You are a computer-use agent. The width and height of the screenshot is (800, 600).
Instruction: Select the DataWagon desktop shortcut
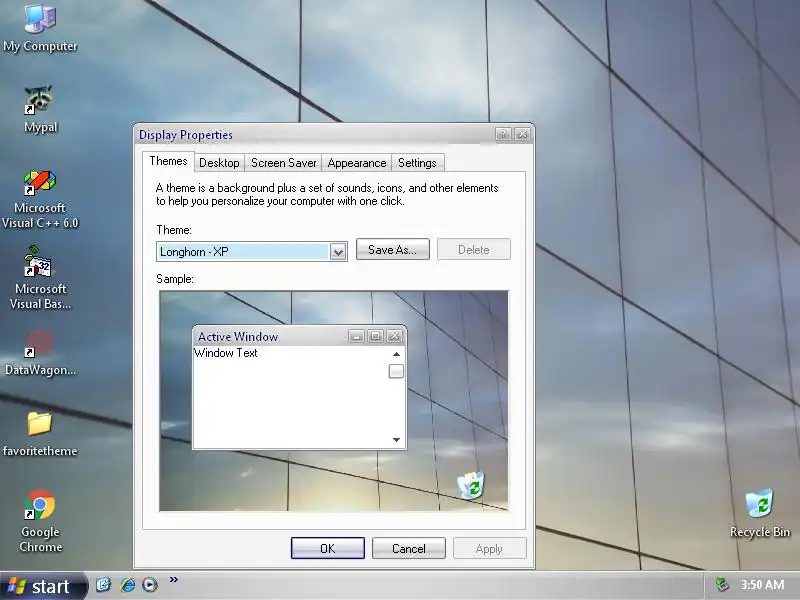pyautogui.click(x=40, y=353)
